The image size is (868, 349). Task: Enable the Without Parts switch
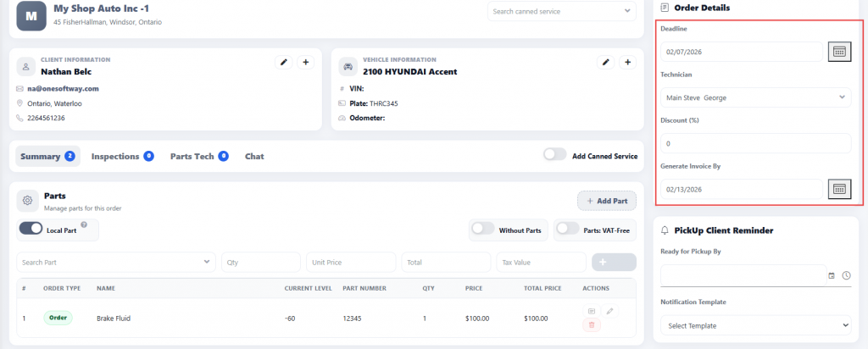[483, 229]
